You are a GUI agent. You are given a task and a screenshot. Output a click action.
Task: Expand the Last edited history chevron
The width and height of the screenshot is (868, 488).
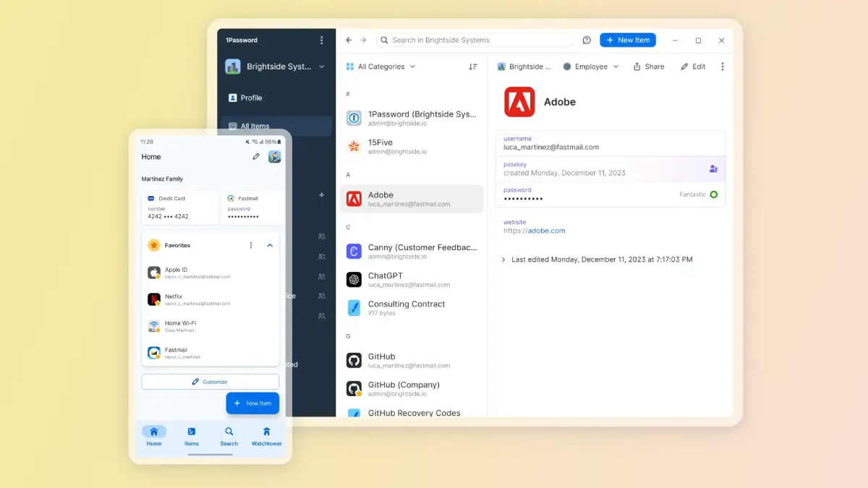503,260
